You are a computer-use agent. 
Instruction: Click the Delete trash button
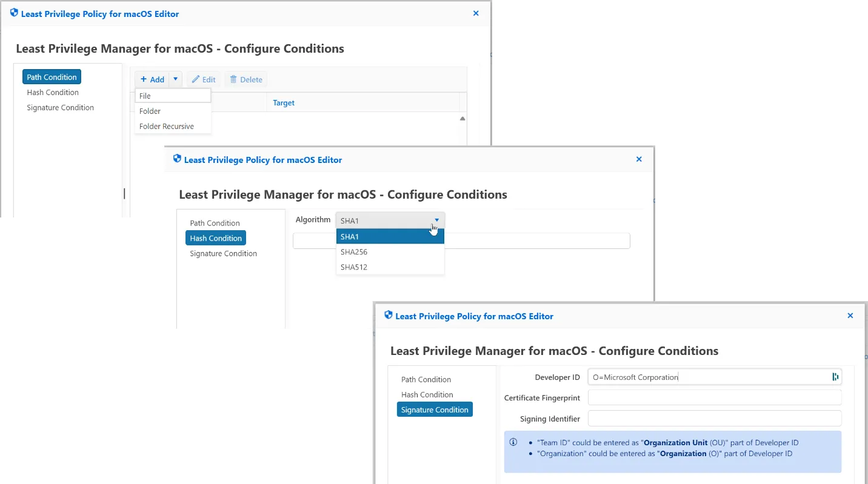click(x=246, y=79)
